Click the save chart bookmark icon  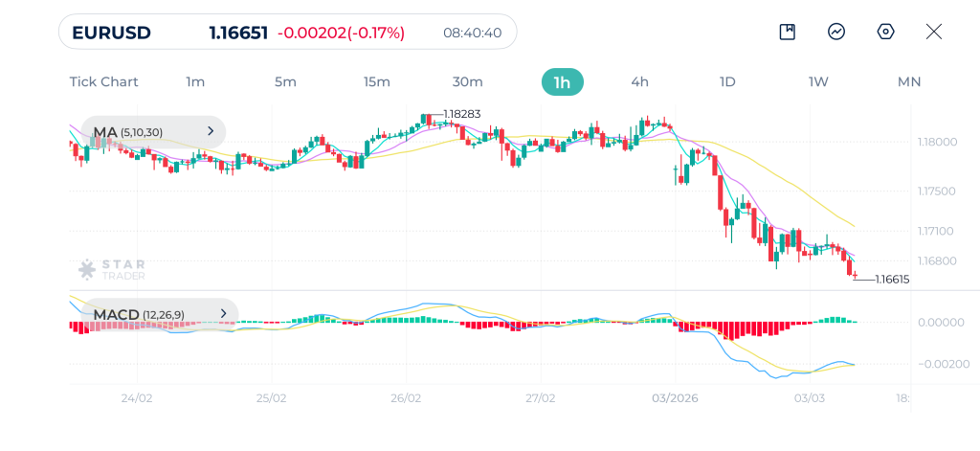788,32
